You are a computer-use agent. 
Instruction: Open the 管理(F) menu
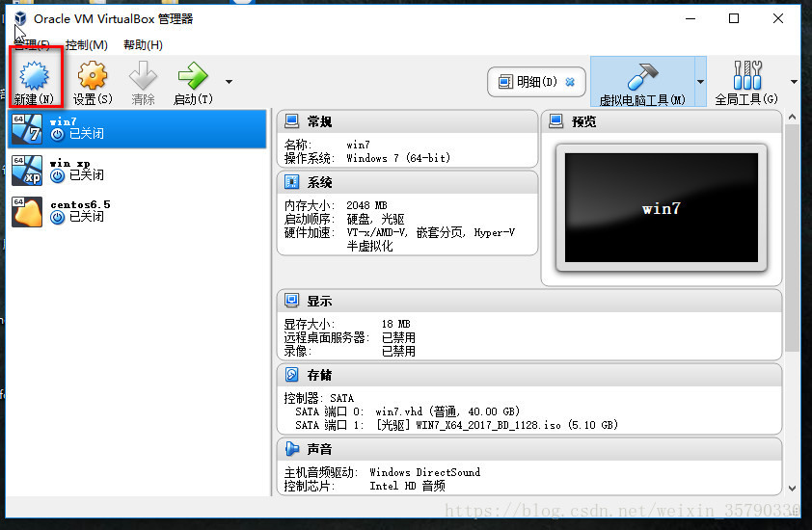(32, 45)
